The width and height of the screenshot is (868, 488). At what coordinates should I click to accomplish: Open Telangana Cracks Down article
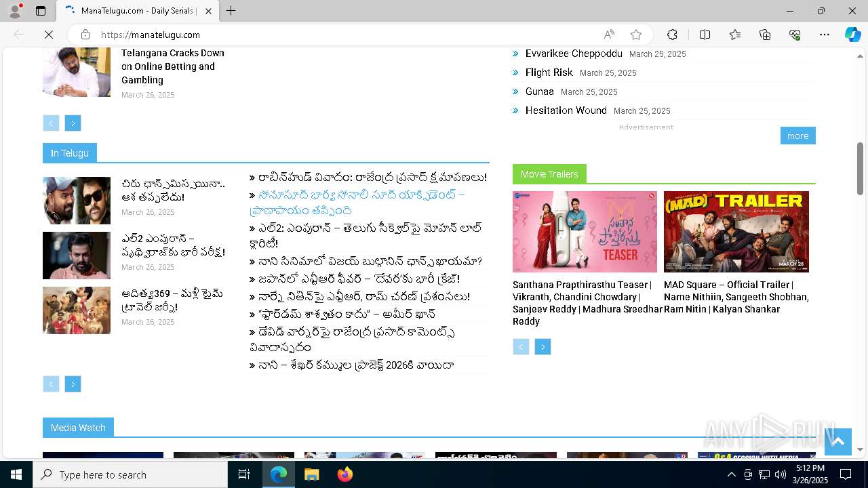click(173, 66)
